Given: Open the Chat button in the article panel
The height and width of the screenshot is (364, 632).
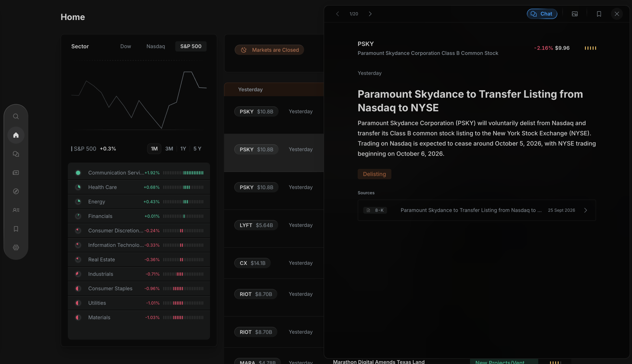Looking at the screenshot, I should 542,14.
